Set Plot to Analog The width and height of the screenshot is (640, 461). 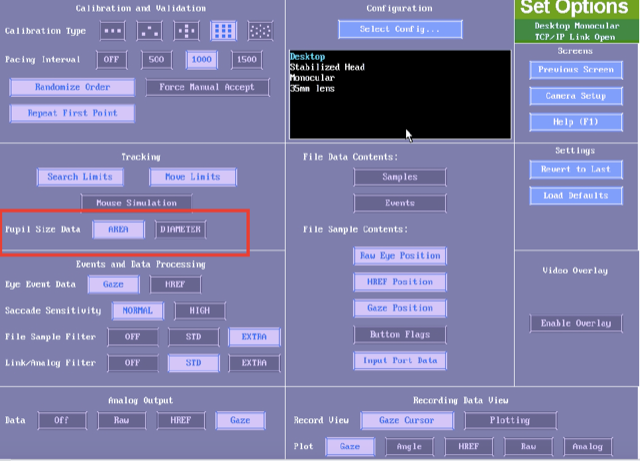tap(588, 447)
